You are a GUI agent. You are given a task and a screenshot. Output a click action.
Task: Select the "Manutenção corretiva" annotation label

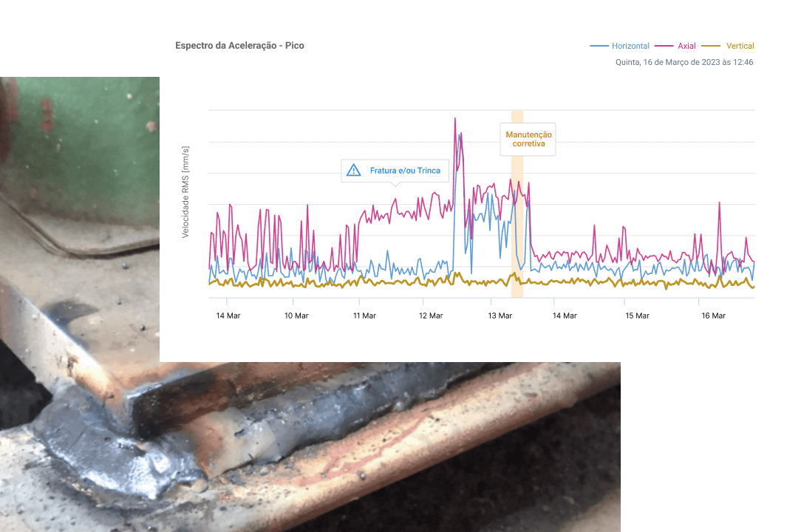[x=528, y=140]
